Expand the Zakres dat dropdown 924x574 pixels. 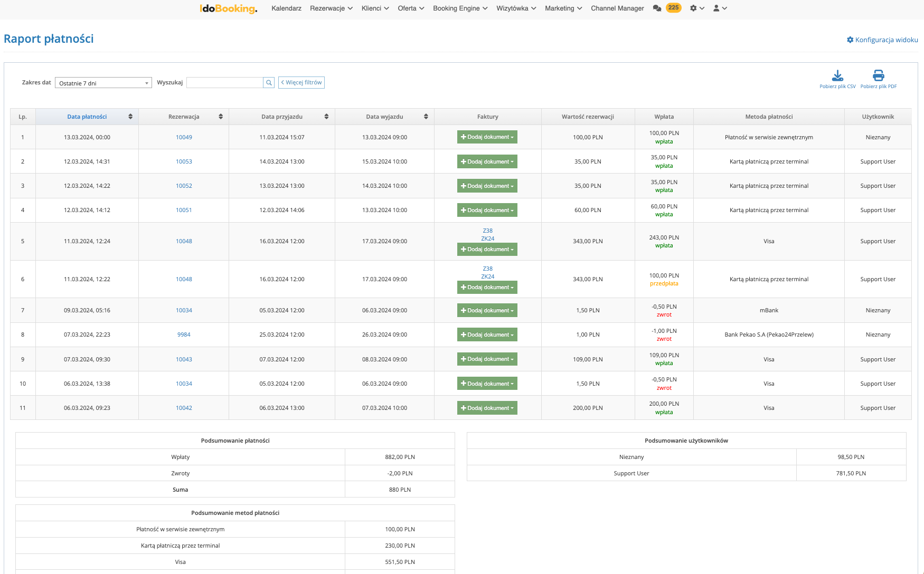(103, 83)
